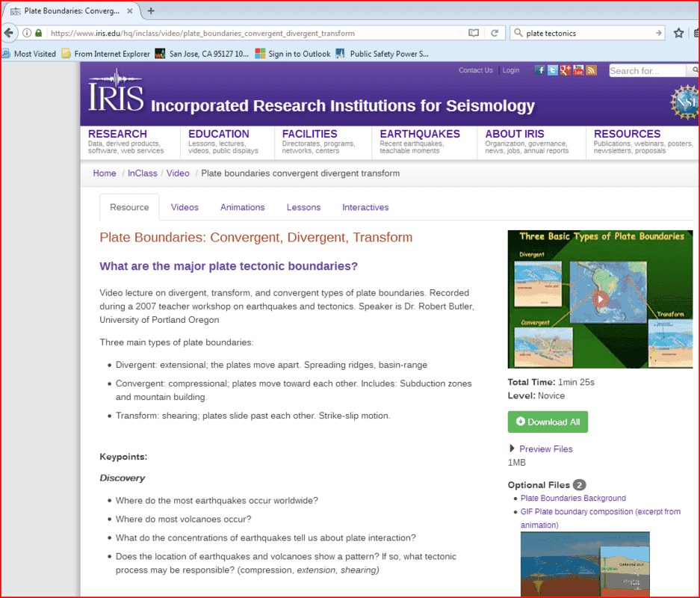Open the FACILITIES menu
Viewport: 700px width, 598px height.
point(309,134)
